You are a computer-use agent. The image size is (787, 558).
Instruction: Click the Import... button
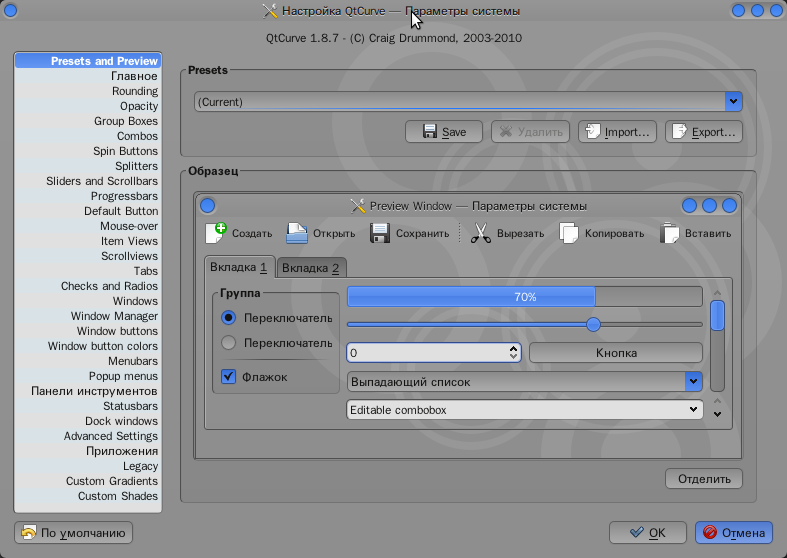click(x=617, y=131)
